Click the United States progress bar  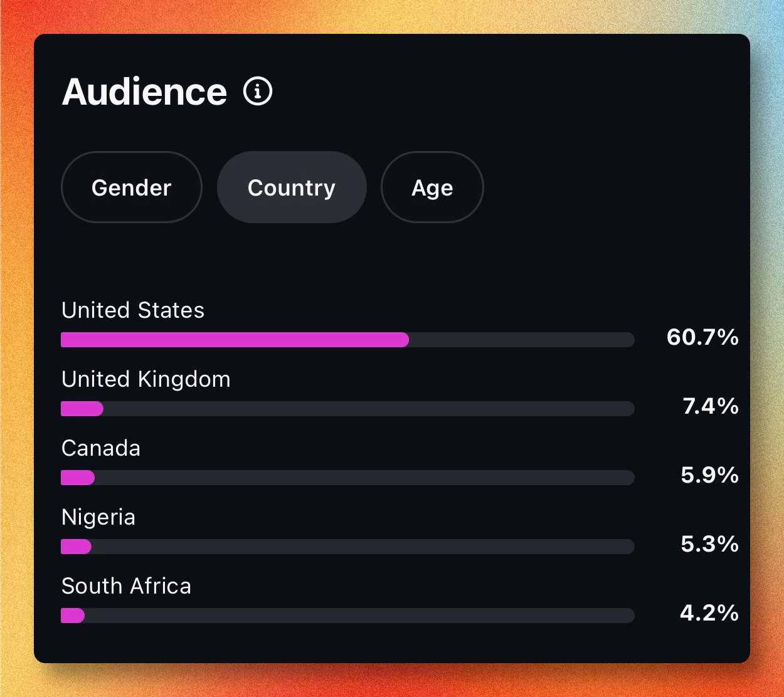[x=347, y=340]
